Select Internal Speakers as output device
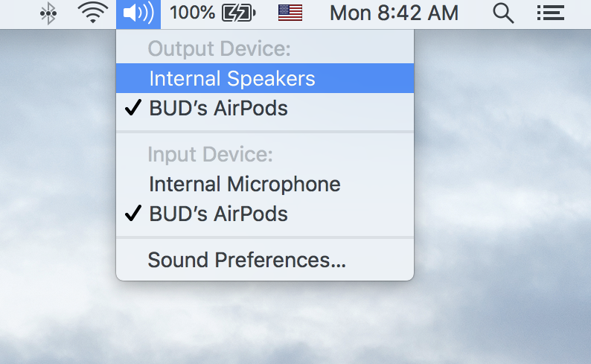 tap(265, 78)
